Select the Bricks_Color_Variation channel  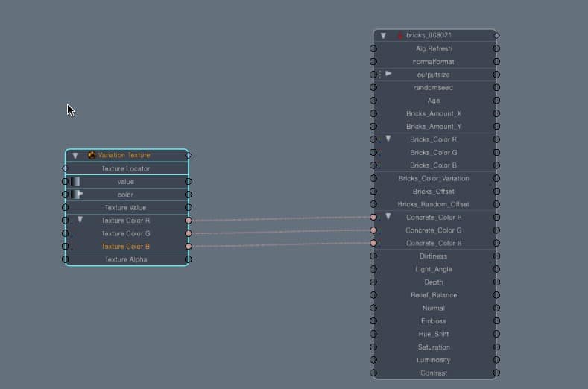(434, 178)
